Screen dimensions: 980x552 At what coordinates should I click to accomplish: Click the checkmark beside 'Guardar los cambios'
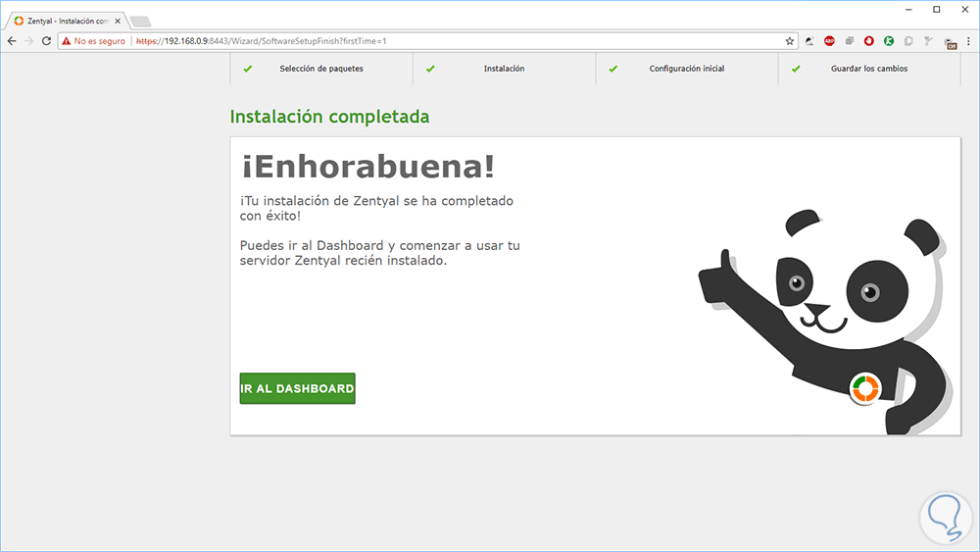coord(796,69)
